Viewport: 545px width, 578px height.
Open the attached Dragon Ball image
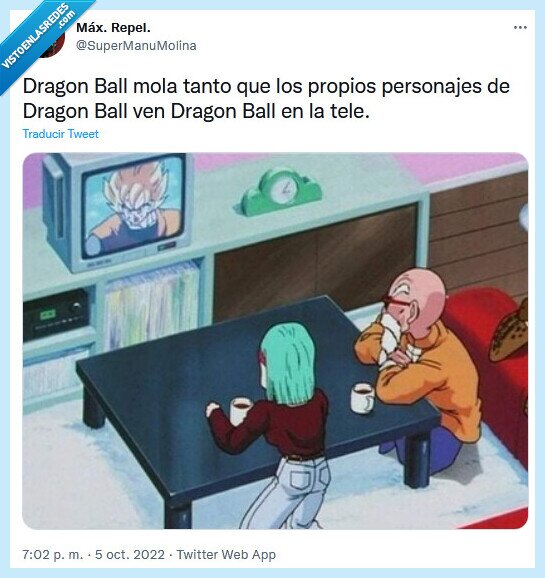pos(275,341)
